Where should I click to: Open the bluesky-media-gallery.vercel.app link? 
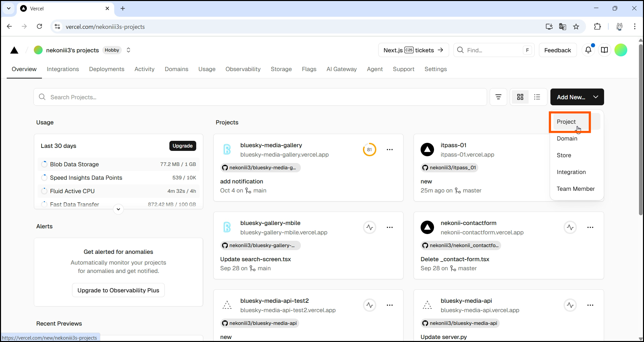tap(284, 155)
